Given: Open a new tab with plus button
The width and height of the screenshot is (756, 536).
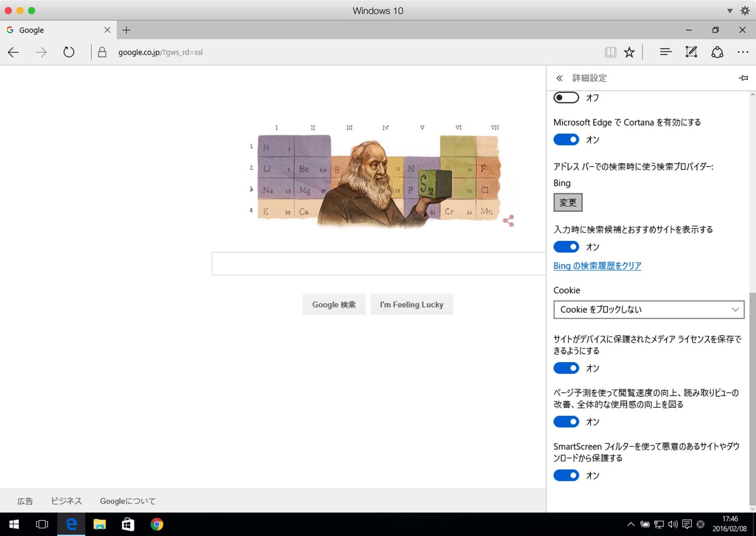Looking at the screenshot, I should 126,30.
